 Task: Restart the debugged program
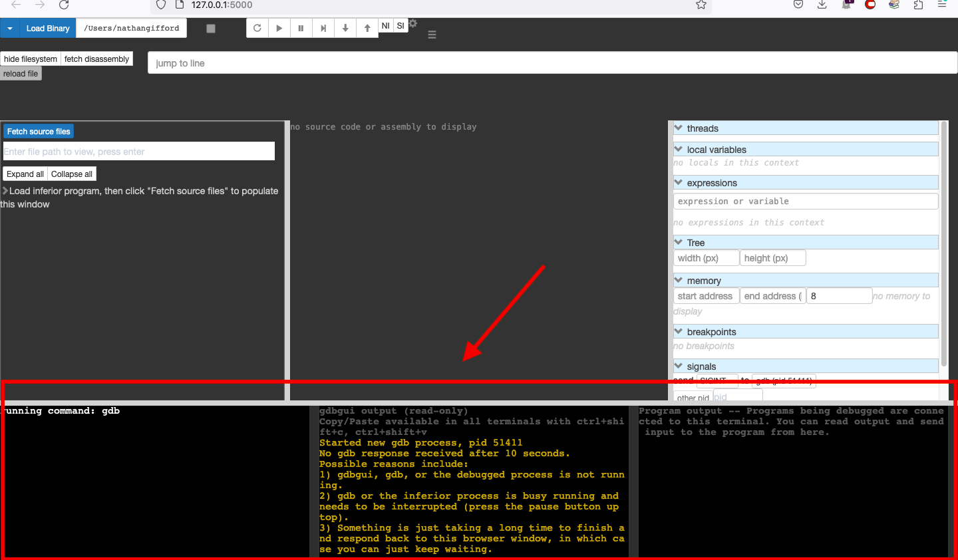click(257, 28)
